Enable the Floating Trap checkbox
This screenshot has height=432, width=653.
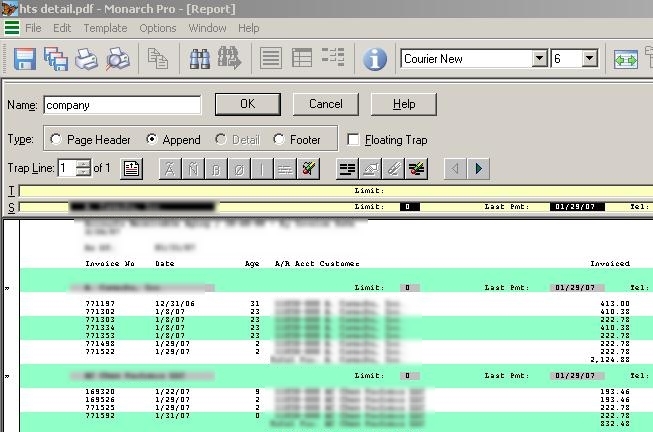coord(352,140)
